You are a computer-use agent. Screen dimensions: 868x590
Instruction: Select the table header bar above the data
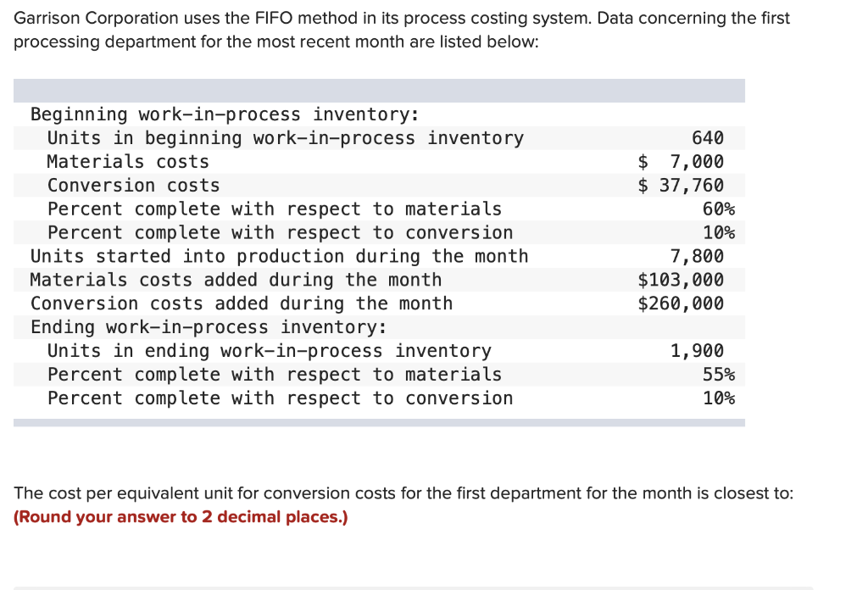379,90
